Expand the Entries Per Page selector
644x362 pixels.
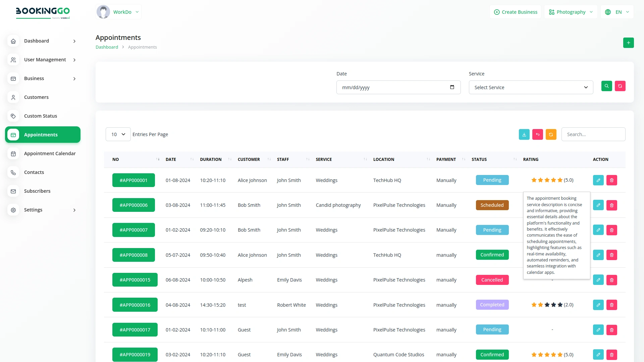[118, 134]
